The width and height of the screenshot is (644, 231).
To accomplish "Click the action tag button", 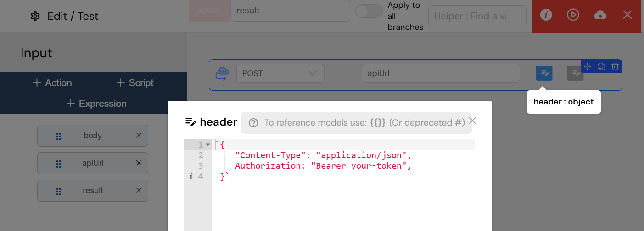I will [x=209, y=11].
